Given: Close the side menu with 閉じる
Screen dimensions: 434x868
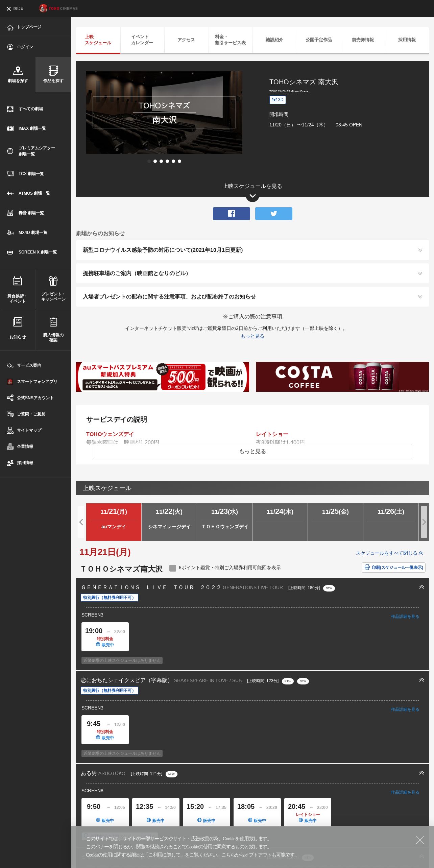Looking at the screenshot, I should click(15, 8).
